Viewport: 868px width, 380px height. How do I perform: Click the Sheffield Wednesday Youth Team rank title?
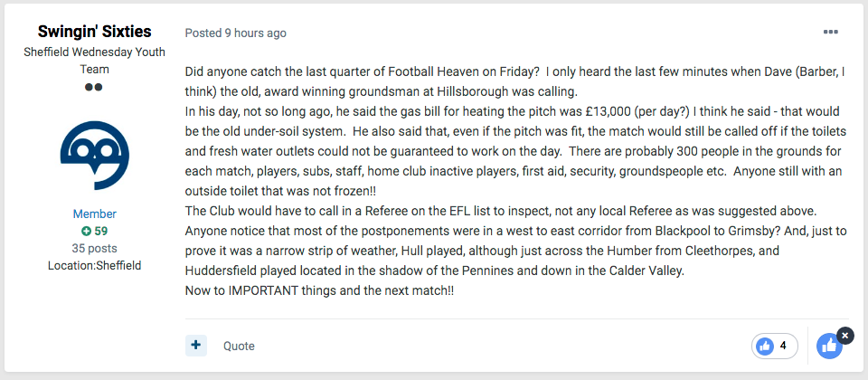tap(95, 61)
